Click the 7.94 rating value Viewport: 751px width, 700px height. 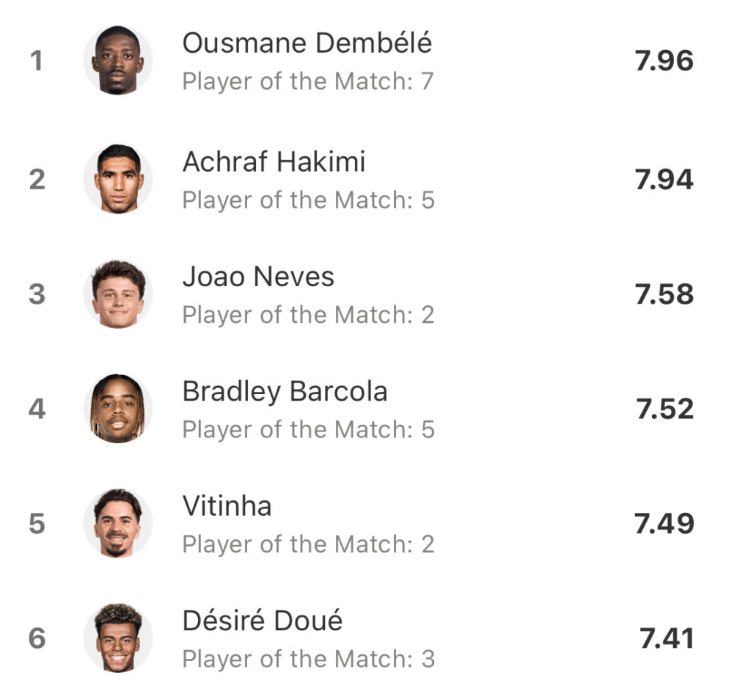coord(664,180)
